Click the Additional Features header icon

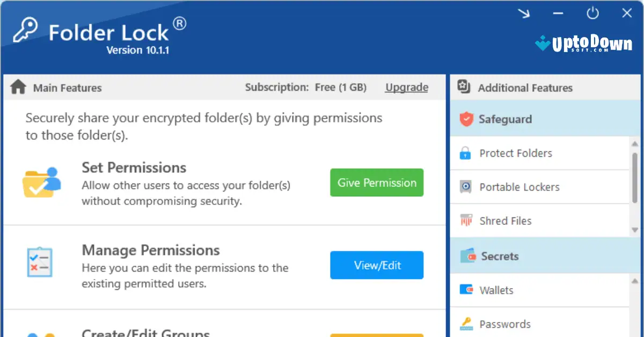tap(463, 87)
